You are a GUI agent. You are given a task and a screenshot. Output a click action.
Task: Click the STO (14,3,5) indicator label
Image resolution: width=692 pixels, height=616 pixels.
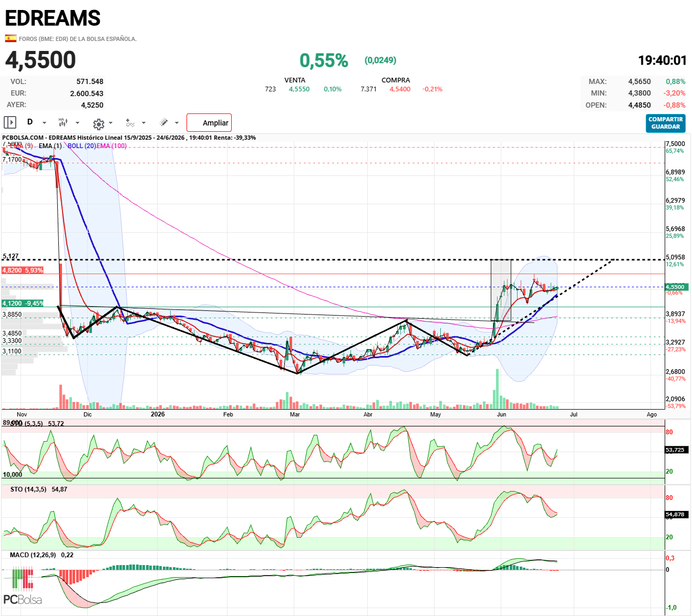28,489
